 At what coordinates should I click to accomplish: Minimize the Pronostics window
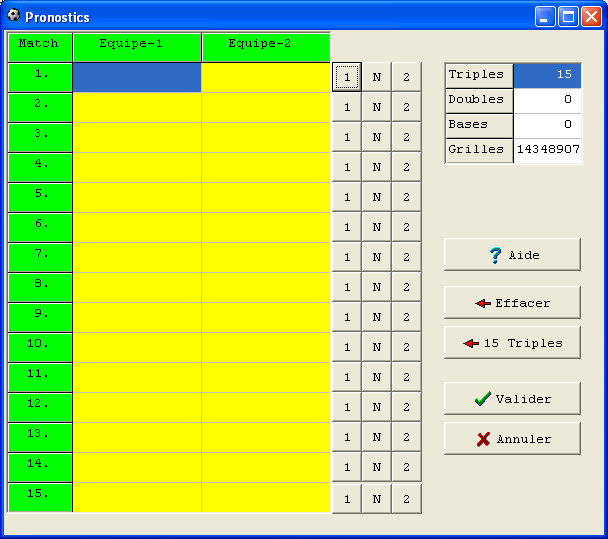[x=544, y=17]
